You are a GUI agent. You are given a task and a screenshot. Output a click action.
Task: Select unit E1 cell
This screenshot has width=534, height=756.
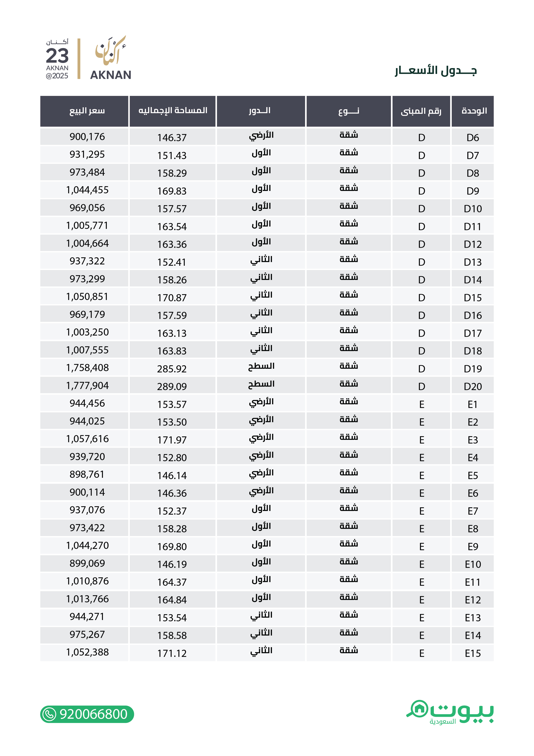point(473,404)
